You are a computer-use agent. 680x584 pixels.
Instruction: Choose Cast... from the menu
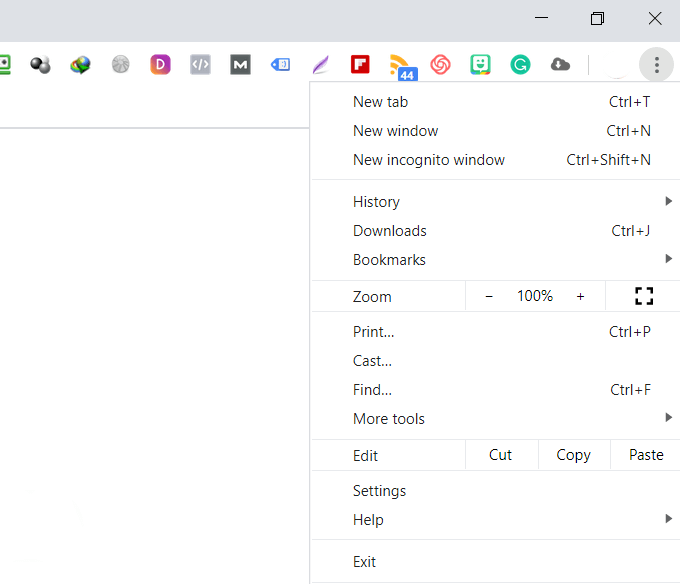tap(496, 361)
